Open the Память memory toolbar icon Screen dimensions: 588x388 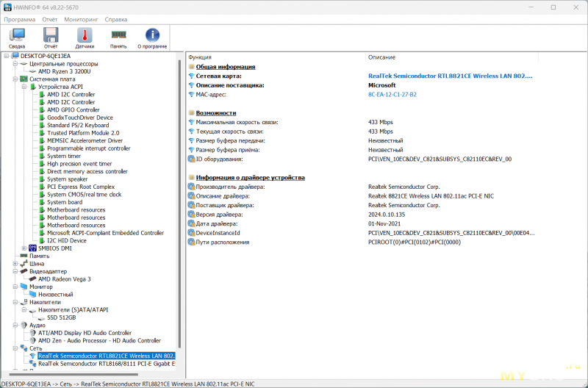(x=118, y=35)
